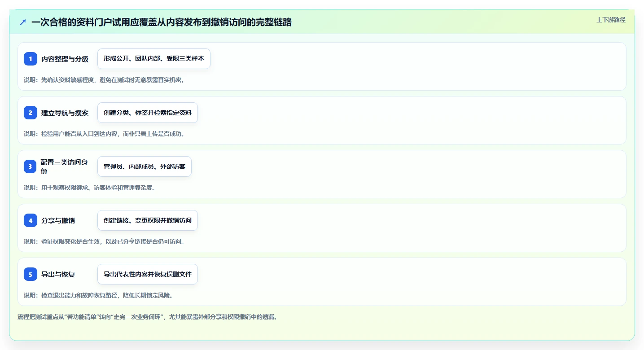The width and height of the screenshot is (644, 350).
Task: Click the heading 一次合格的资料门户试用…完整链路
Action: [x=162, y=22]
